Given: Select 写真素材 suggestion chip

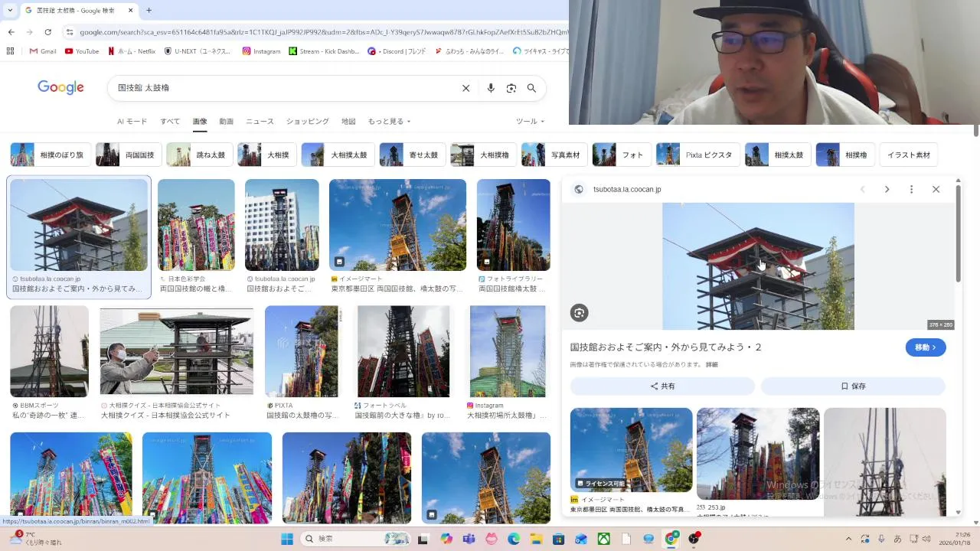Looking at the screenshot, I should [554, 155].
